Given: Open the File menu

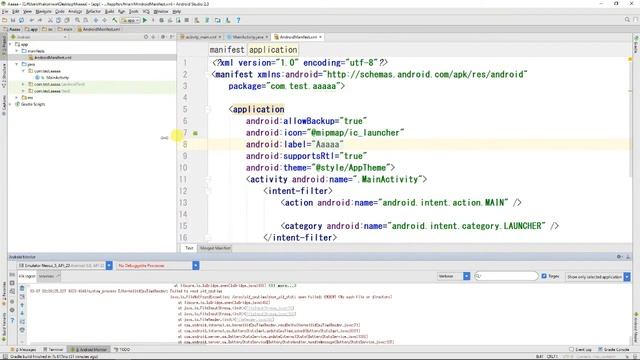Looking at the screenshot, I should click(x=4, y=11).
